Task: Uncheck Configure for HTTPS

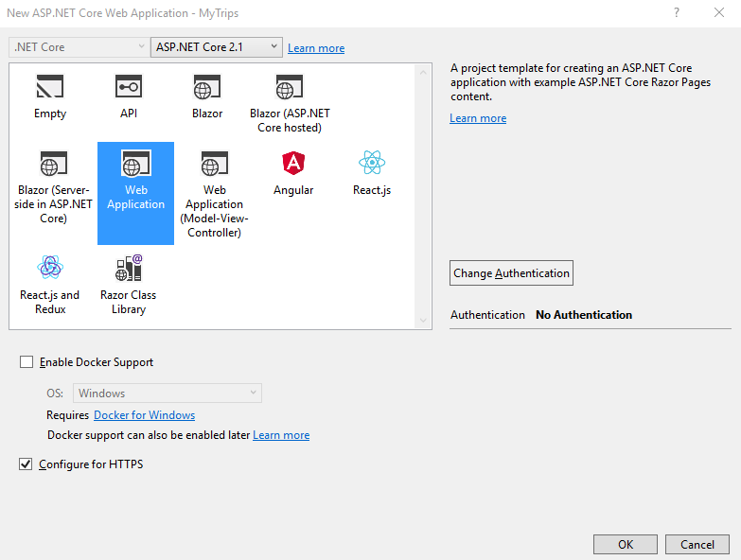Action: click(x=26, y=464)
